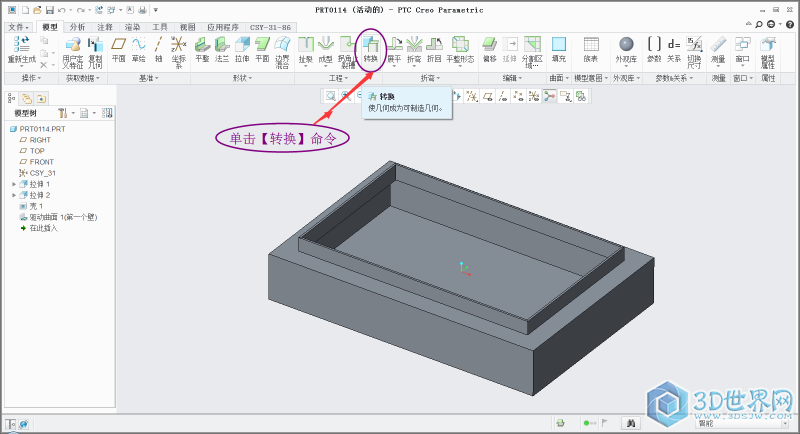Create a datum 平面 (Plane) in the 基准 group
The width and height of the screenshot is (800, 434).
point(118,49)
